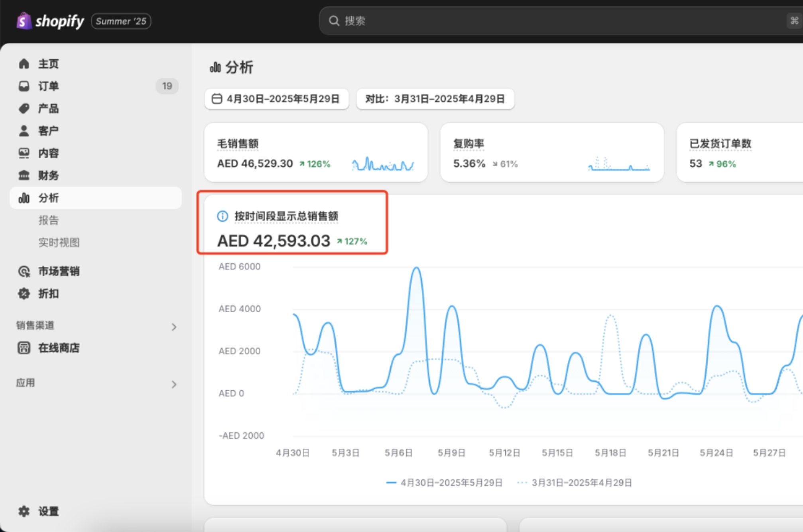Expand the 应用 section chevron
The image size is (803, 532).
point(174,384)
